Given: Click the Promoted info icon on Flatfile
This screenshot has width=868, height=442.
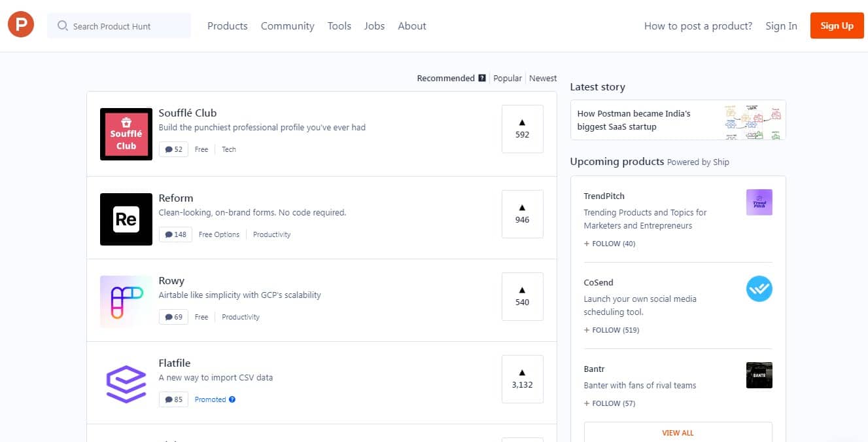Looking at the screenshot, I should point(232,399).
